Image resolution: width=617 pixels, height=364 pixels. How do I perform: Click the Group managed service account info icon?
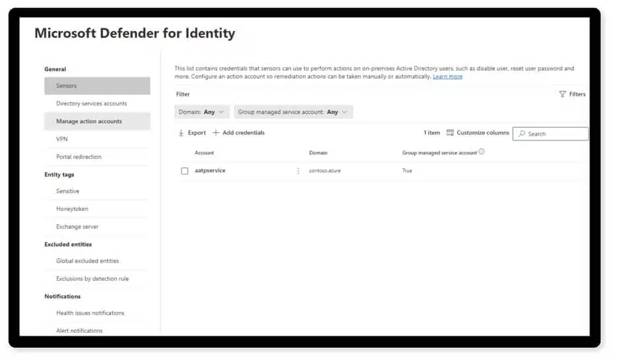pos(482,152)
